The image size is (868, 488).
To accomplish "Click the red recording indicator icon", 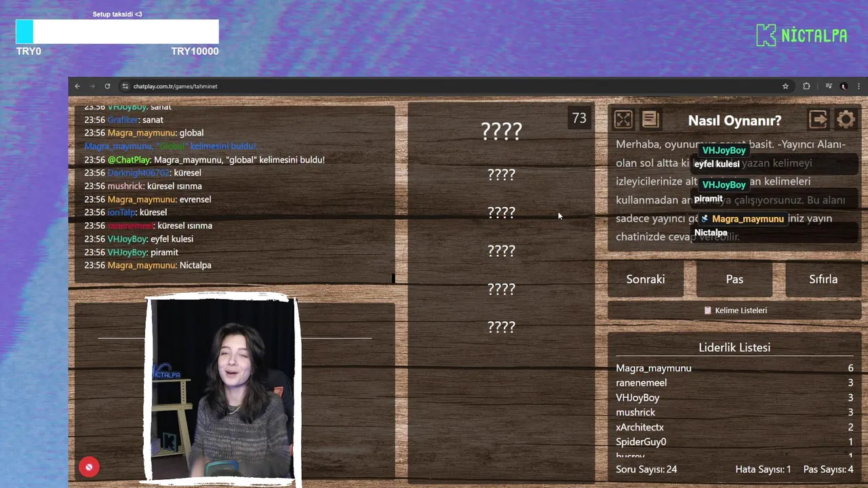I will [x=89, y=467].
